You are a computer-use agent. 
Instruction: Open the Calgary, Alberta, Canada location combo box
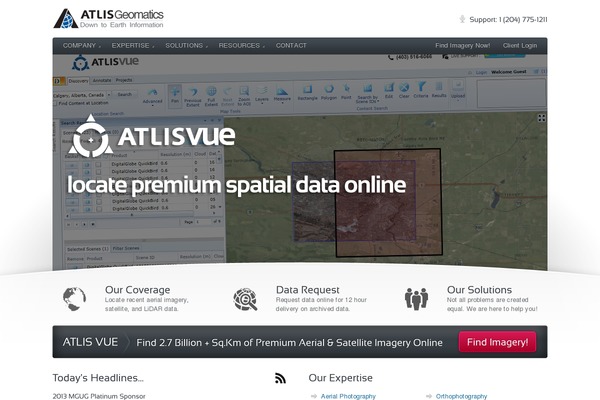[82, 95]
